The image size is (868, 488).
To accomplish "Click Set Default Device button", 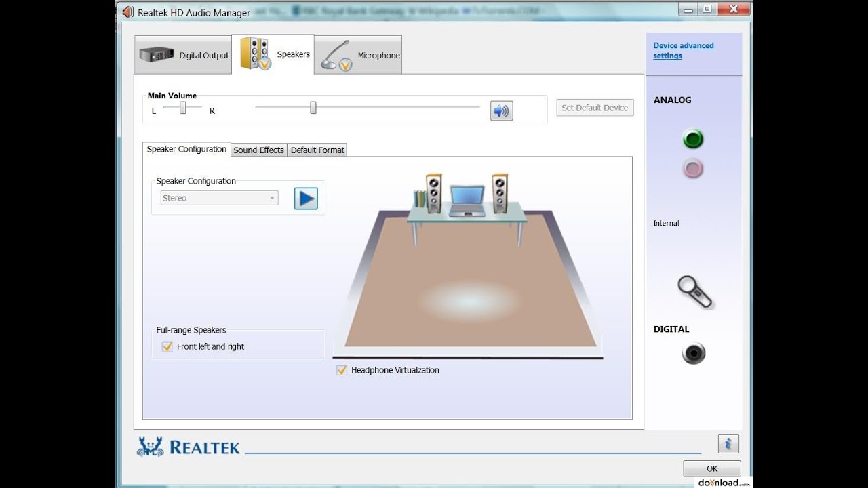I will [595, 108].
